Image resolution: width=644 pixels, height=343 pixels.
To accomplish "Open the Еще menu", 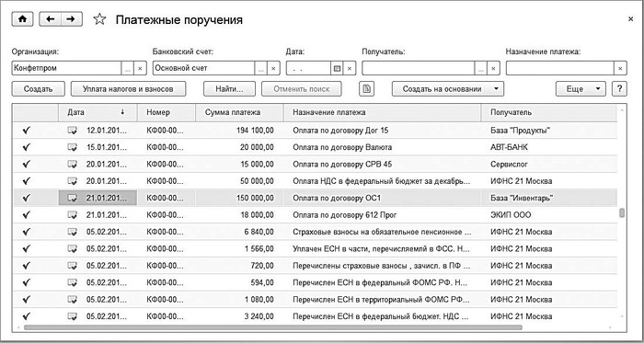I will click(x=581, y=88).
